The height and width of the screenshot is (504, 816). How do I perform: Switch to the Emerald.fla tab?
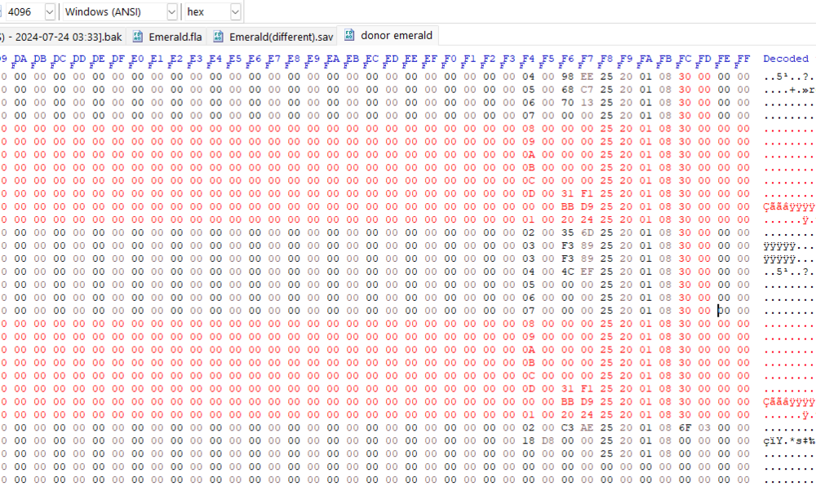click(175, 37)
